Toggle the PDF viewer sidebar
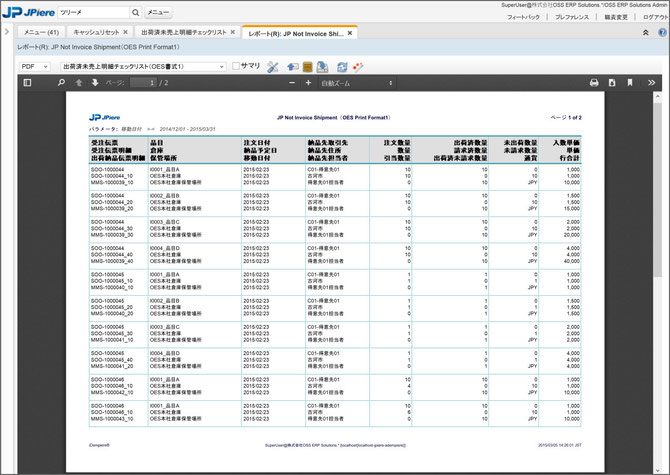The height and width of the screenshot is (475, 670). (x=27, y=83)
